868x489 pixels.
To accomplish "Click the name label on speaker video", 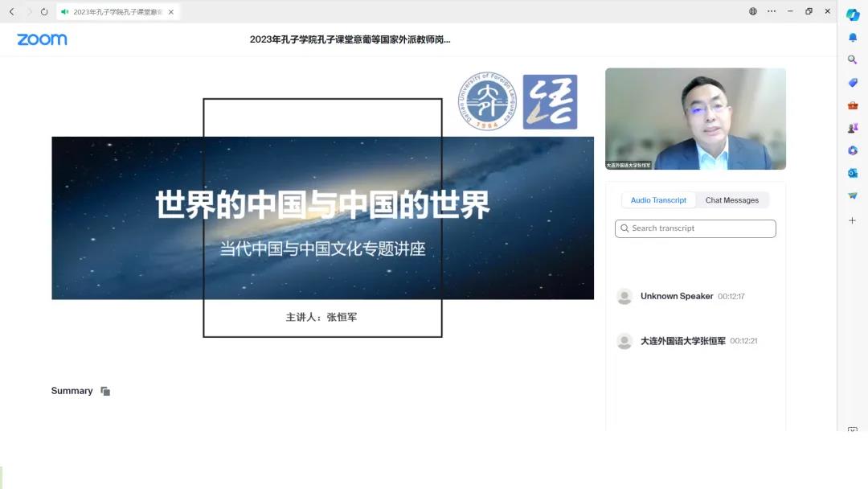I will click(x=628, y=165).
